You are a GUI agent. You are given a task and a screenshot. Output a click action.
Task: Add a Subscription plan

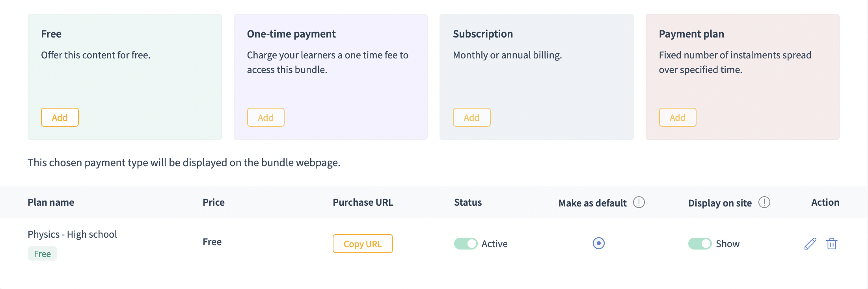471,117
